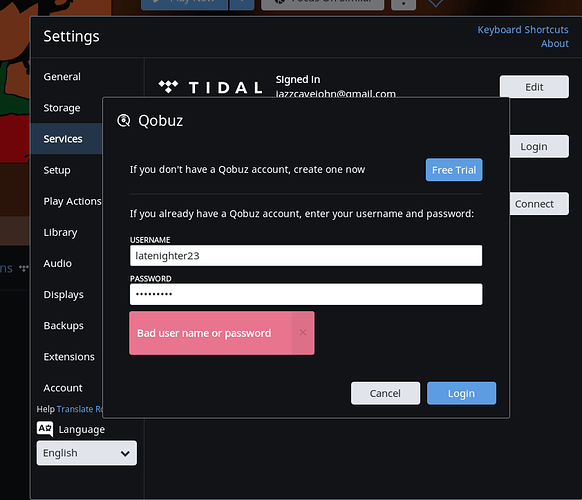Click the Language translate icon

[x=45, y=429]
